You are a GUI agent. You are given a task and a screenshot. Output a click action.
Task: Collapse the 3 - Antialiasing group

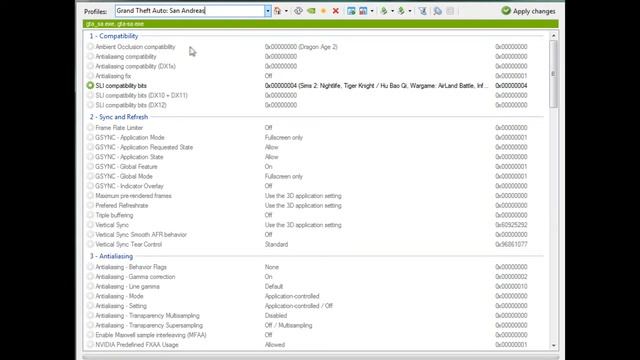[x=111, y=256]
